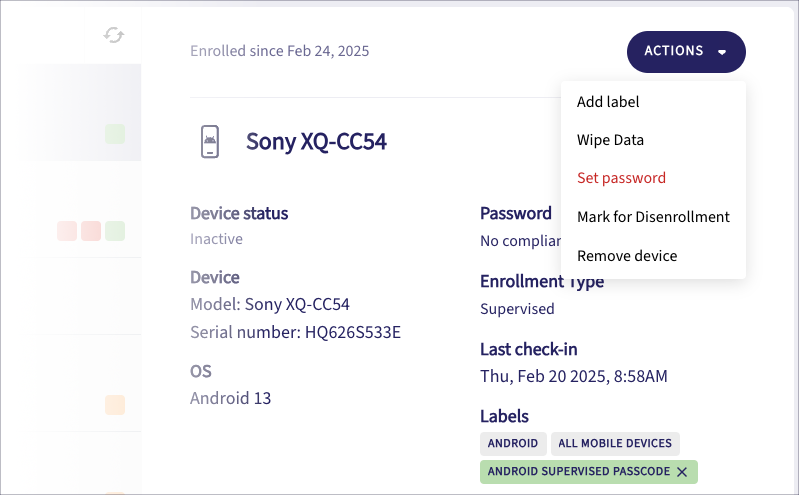Click the second red status square
The image size is (799, 495).
click(91, 231)
